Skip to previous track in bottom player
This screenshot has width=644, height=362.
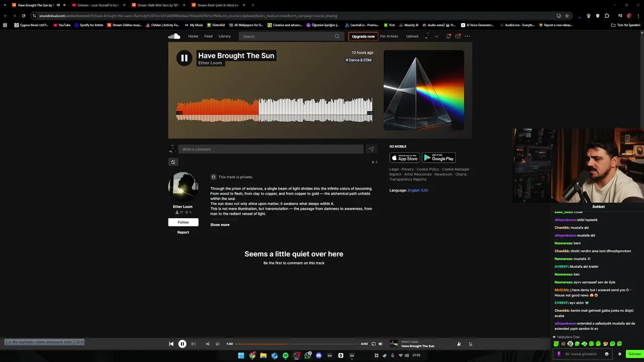point(171,344)
